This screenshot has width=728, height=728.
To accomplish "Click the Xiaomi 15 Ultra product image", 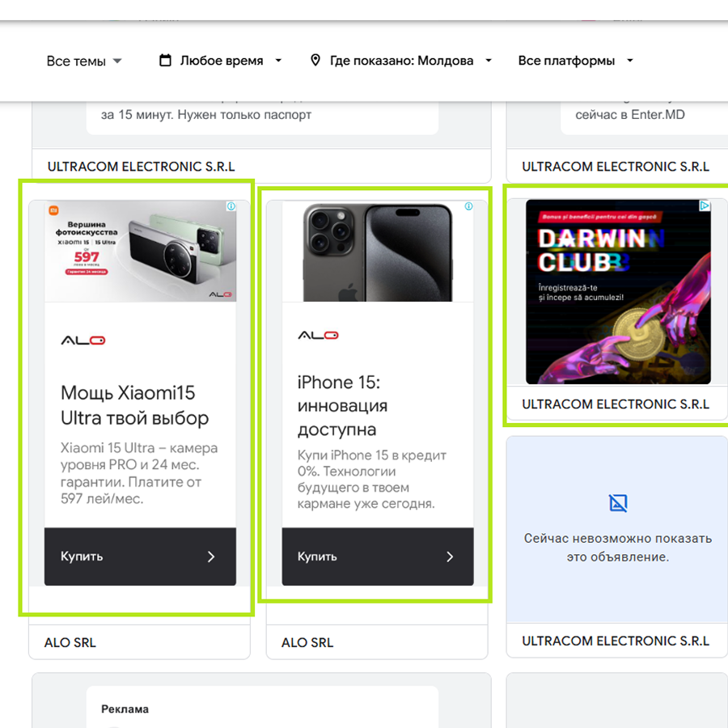I will [x=140, y=252].
